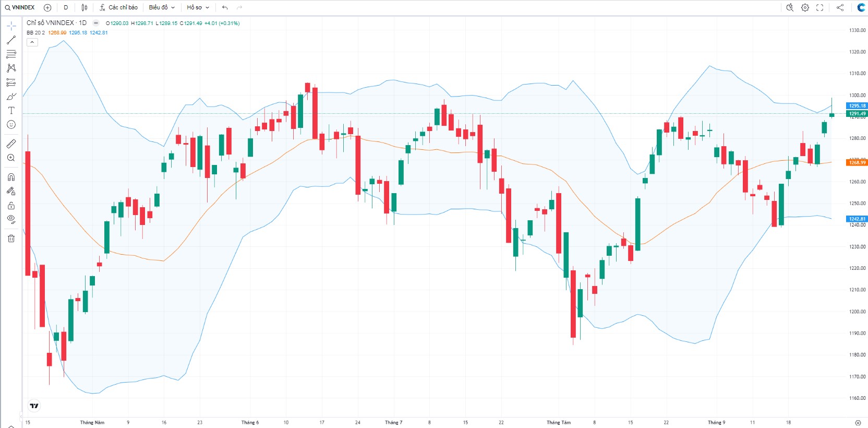Click the 1200.00 price scale label

point(857,311)
